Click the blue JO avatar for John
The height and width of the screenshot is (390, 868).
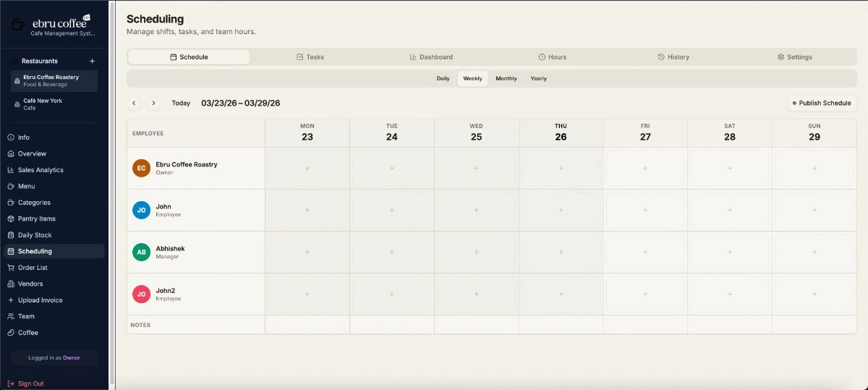[x=141, y=210]
